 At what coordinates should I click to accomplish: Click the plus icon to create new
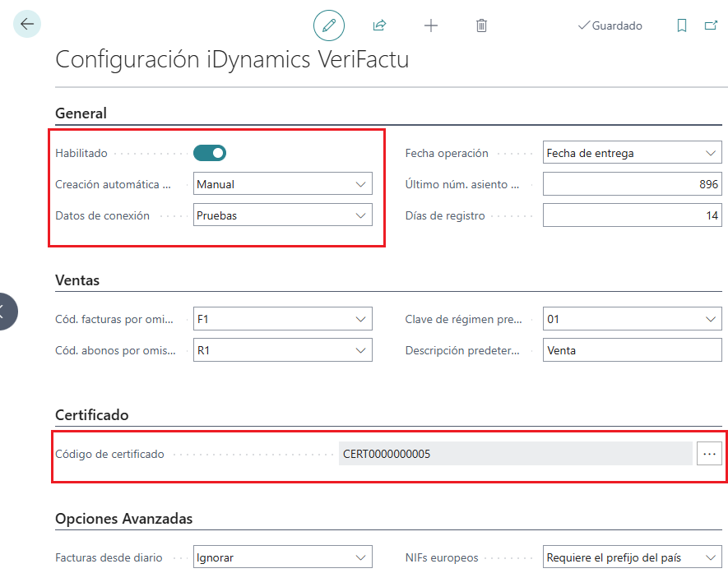(x=431, y=25)
